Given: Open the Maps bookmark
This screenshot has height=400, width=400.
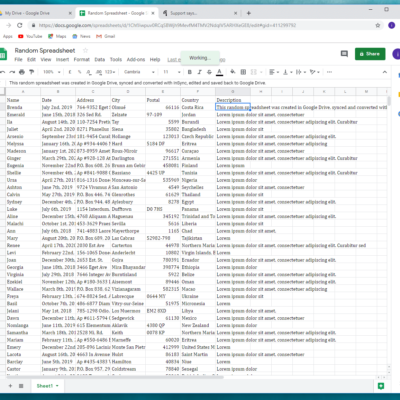Looking at the screenshot, I should tap(57, 36).
